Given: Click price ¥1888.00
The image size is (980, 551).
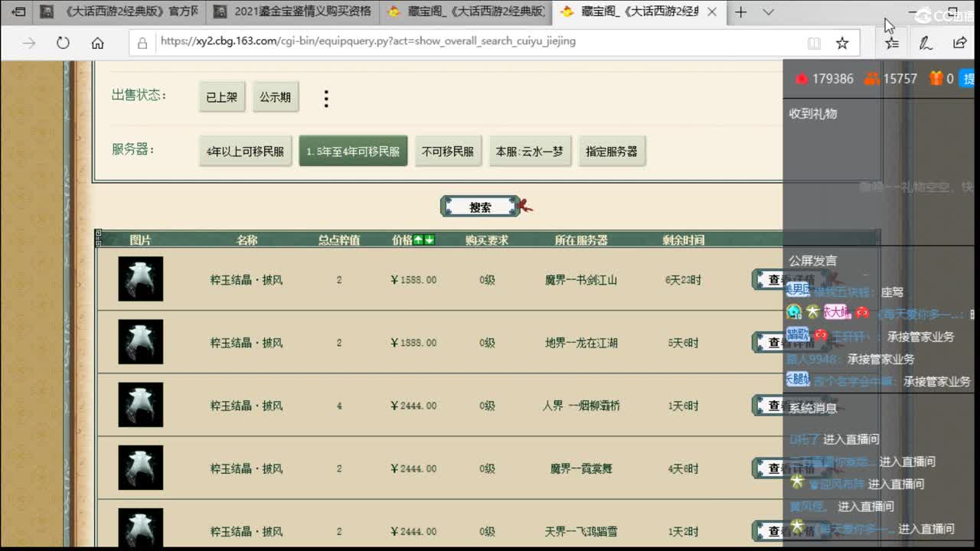Looking at the screenshot, I should (413, 343).
